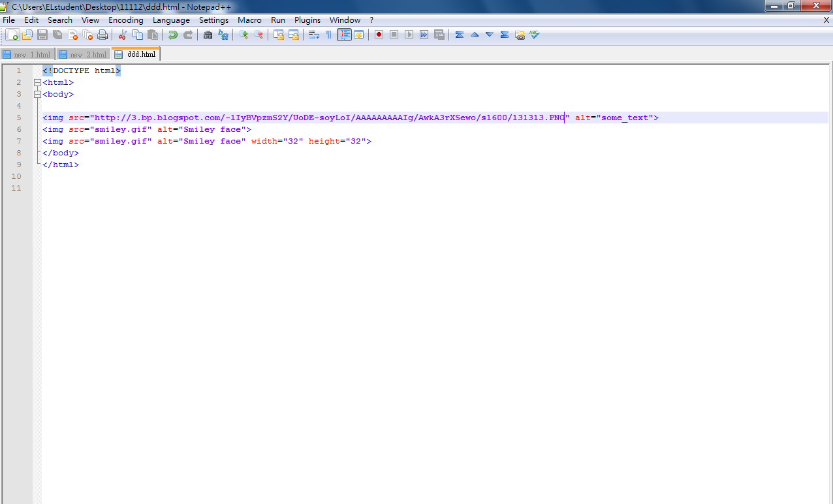Open the Encoding menu
This screenshot has width=833, height=504.
pos(126,20)
